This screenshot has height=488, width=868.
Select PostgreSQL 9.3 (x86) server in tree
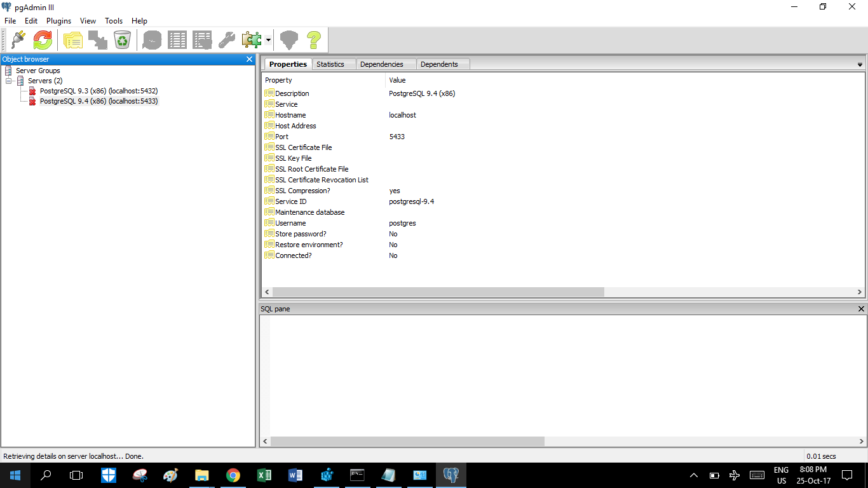point(98,91)
